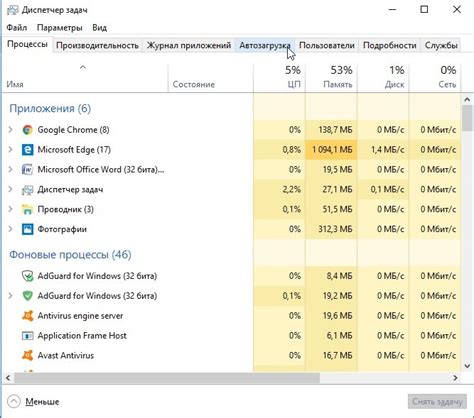This screenshot has height=418, width=474.
Task: Click the 1 094,1 МБ memory cell
Action: point(331,150)
